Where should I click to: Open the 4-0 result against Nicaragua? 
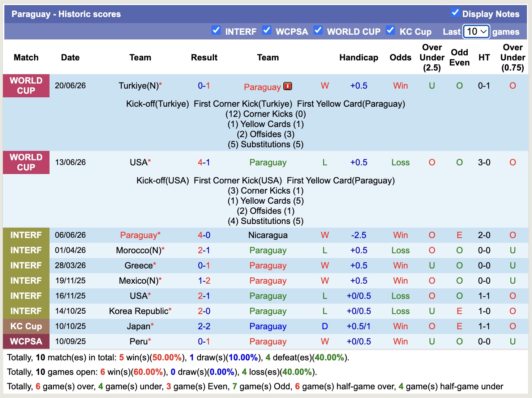click(204, 235)
